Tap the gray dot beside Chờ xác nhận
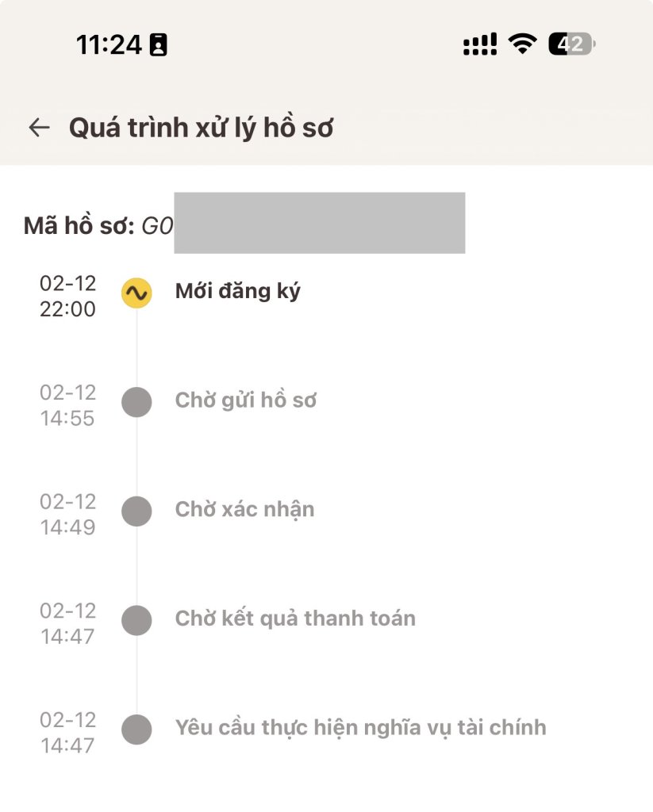The width and height of the screenshot is (653, 812). coord(136,511)
